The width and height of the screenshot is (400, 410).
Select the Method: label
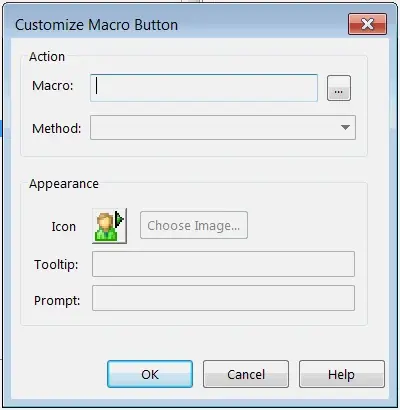pos(56,128)
